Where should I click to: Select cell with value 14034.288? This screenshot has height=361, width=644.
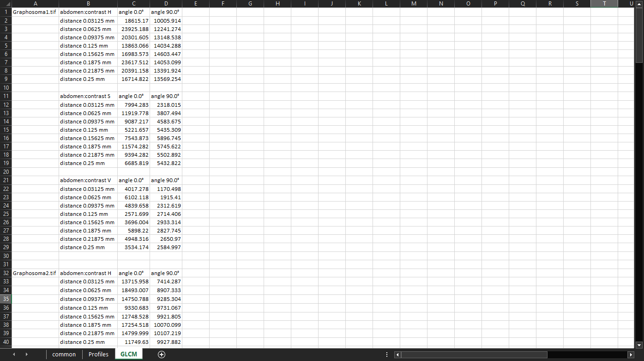[x=166, y=46]
